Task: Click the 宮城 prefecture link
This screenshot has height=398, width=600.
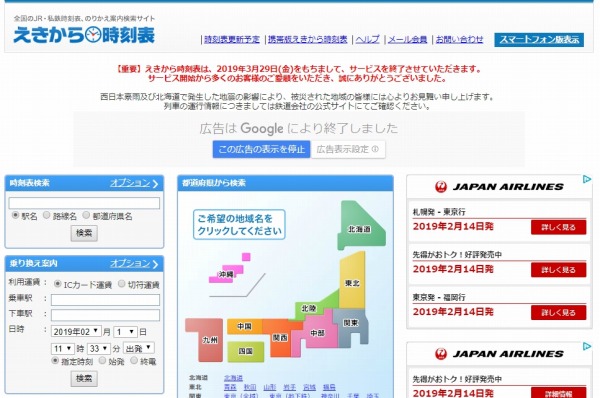Action: [x=310, y=387]
